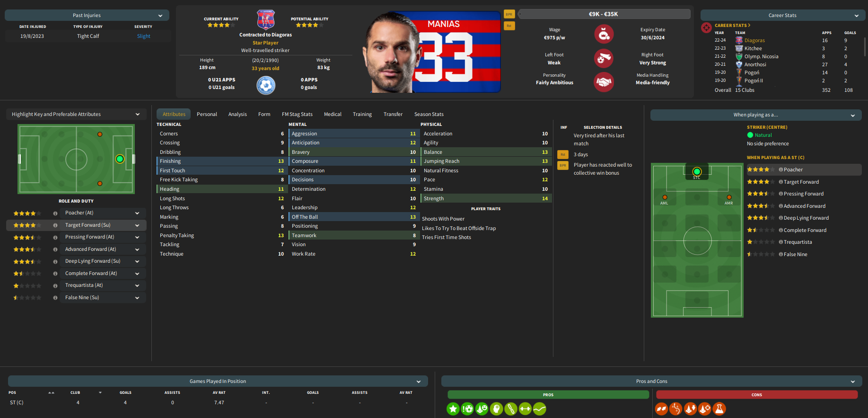
Task: Sort games played by Club column
Action: 75,392
